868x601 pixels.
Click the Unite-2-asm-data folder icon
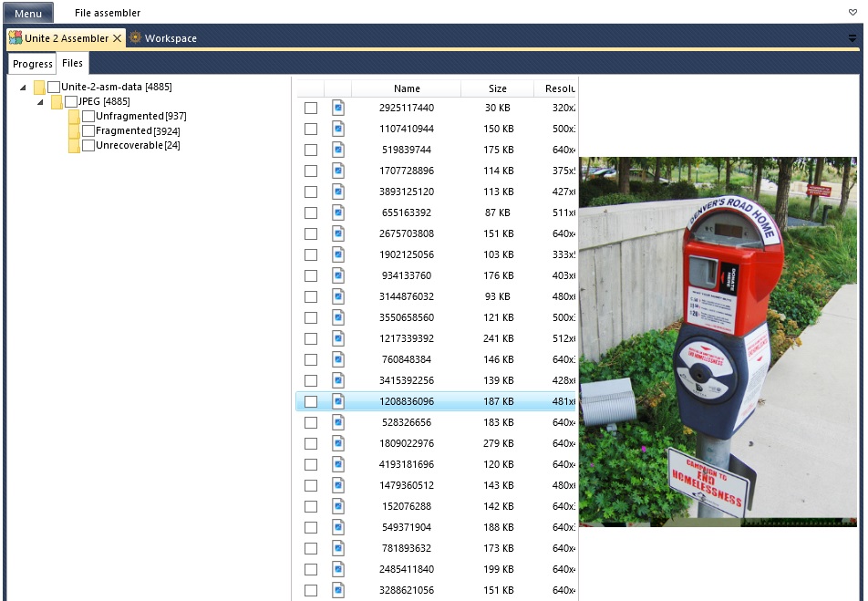(x=39, y=87)
